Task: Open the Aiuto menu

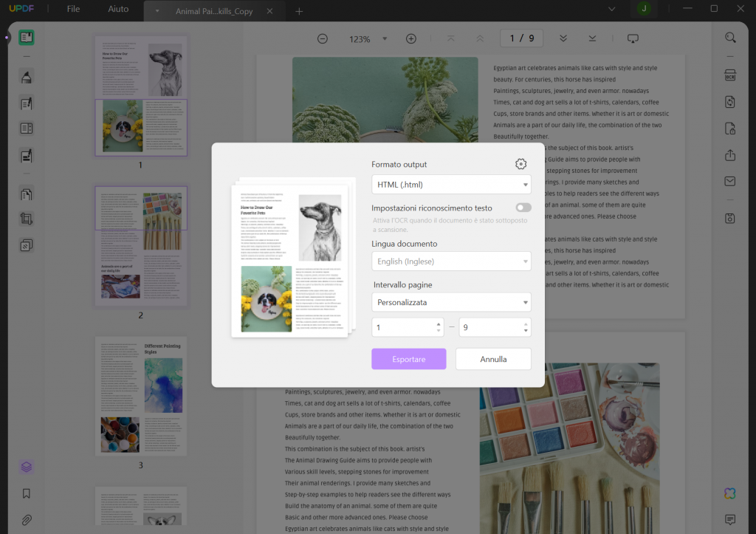Action: (x=118, y=10)
